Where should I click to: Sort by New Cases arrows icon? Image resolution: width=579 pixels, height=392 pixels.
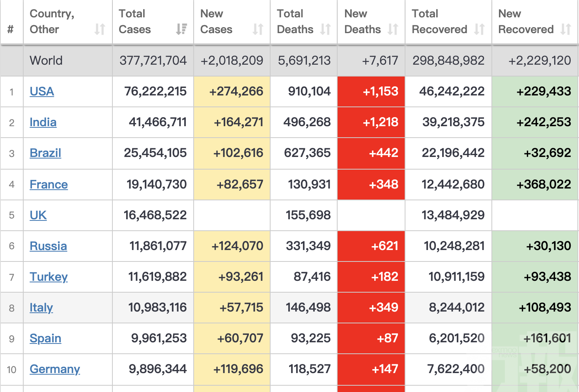point(258,29)
